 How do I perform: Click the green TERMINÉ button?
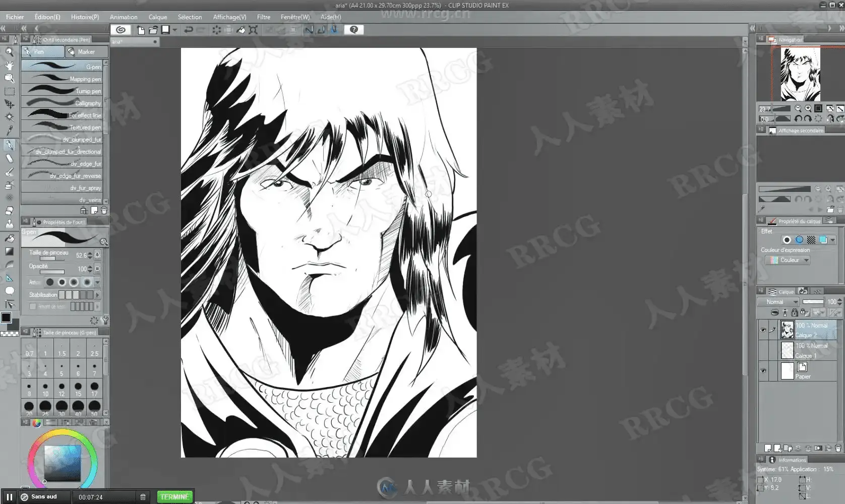pos(174,497)
